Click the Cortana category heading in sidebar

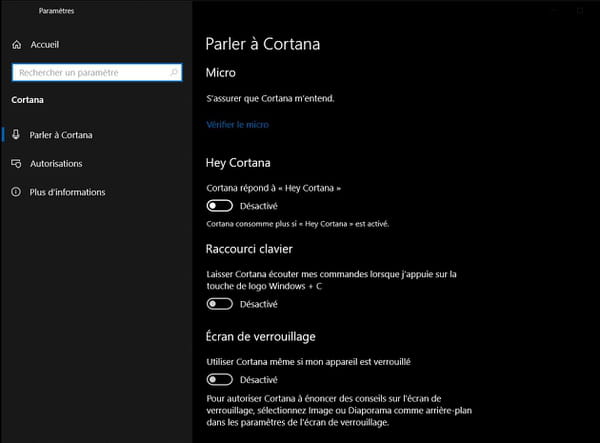coord(28,100)
